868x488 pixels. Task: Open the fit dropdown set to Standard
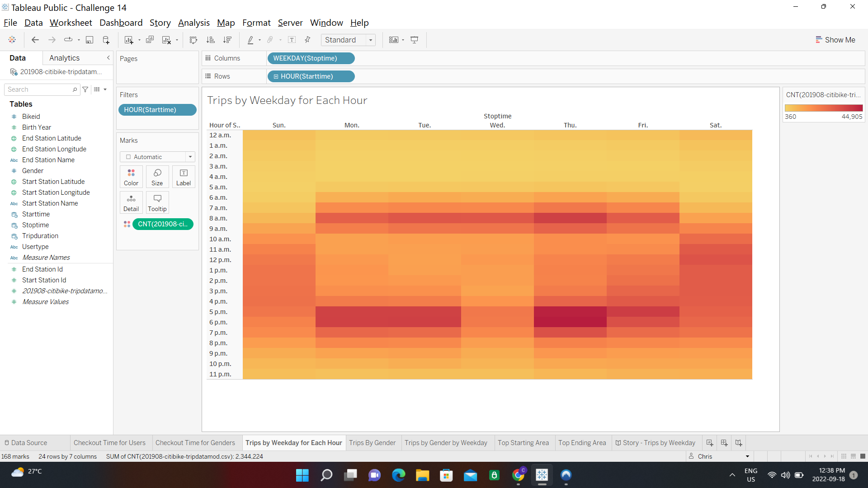click(x=348, y=40)
